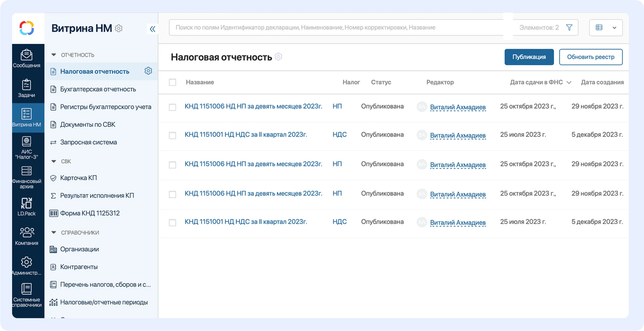Open the Финансовый архив section
This screenshot has height=331, width=644.
26,176
